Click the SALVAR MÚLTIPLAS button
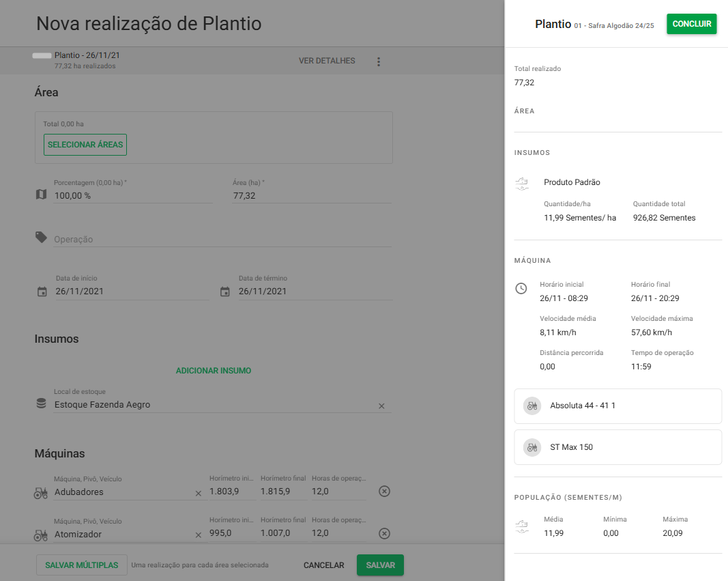Viewport: 728px width, 581px height. click(x=82, y=565)
